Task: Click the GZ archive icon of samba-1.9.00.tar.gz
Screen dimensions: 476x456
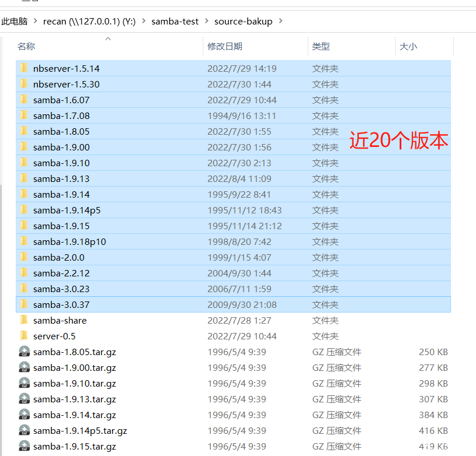Action: coord(24,367)
